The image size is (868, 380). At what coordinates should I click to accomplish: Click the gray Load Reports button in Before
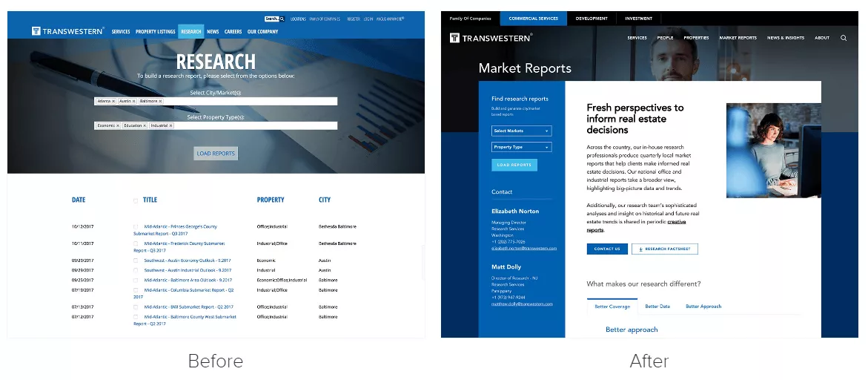coord(216,154)
